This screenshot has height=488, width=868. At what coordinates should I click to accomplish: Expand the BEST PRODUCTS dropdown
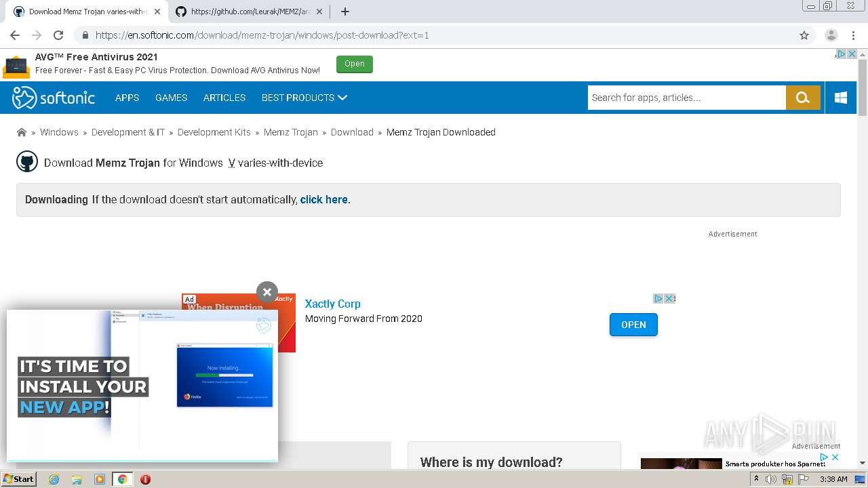point(304,98)
